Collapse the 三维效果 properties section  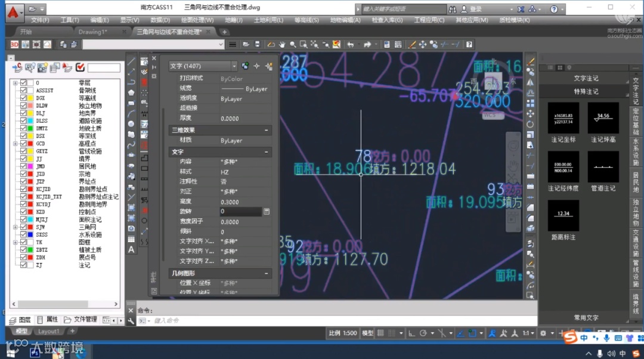[x=266, y=130]
